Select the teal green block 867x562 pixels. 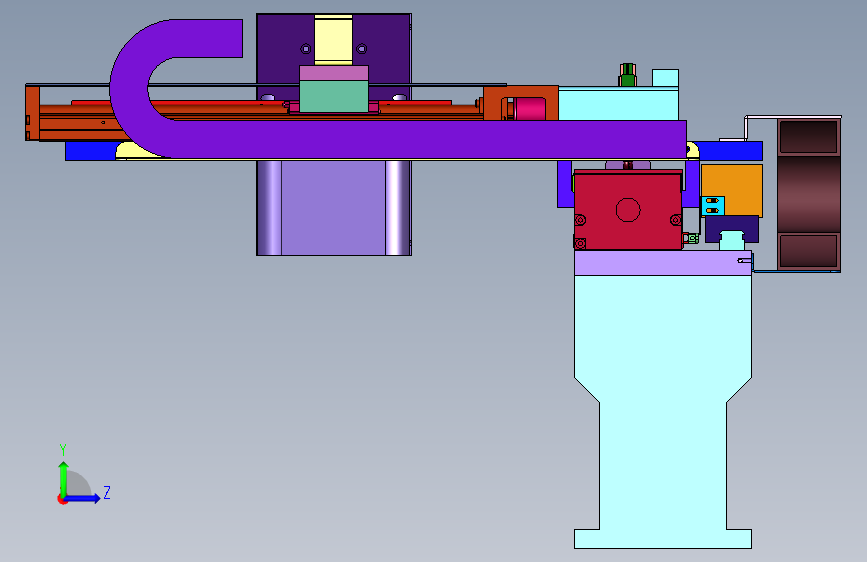333,96
